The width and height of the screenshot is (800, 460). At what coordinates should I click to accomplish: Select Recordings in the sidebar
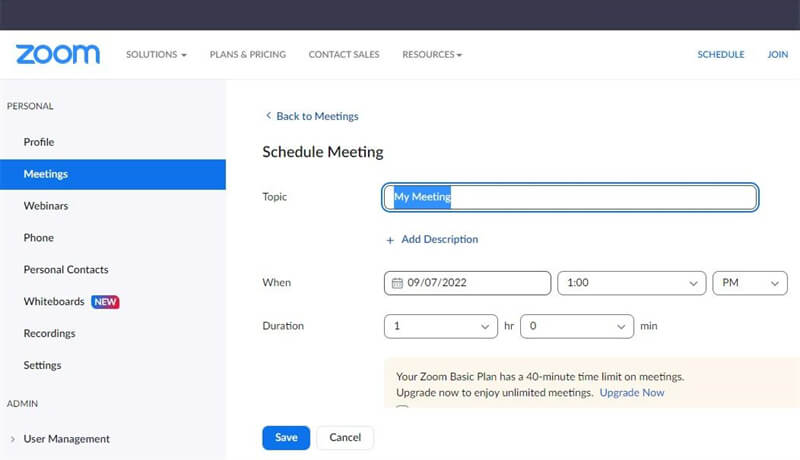click(49, 333)
